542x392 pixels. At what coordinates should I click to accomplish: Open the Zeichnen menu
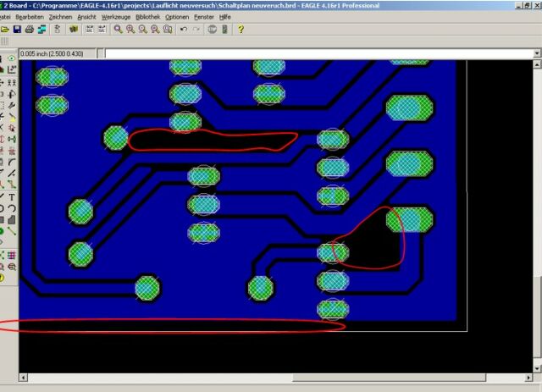point(60,17)
